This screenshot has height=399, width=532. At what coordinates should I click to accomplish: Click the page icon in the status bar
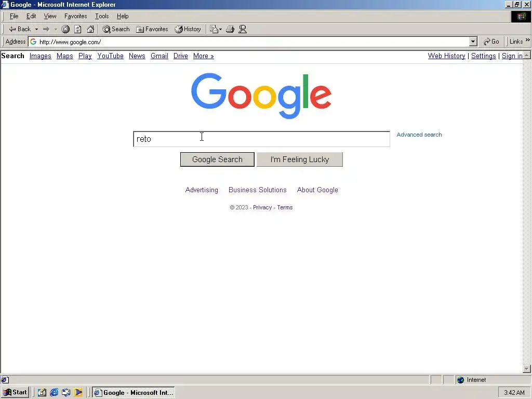click(x=5, y=380)
